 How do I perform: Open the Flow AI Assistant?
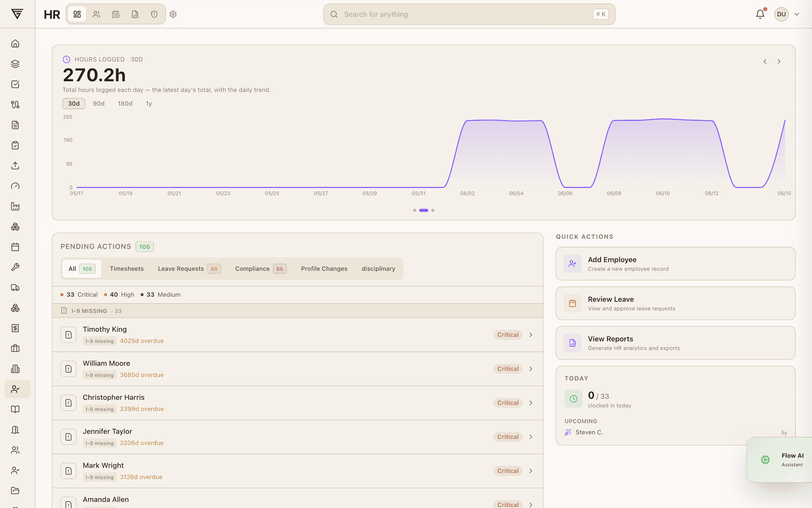[x=780, y=460]
